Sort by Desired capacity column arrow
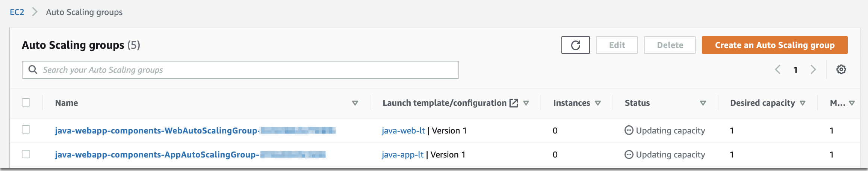The width and height of the screenshot is (868, 171). (x=803, y=103)
